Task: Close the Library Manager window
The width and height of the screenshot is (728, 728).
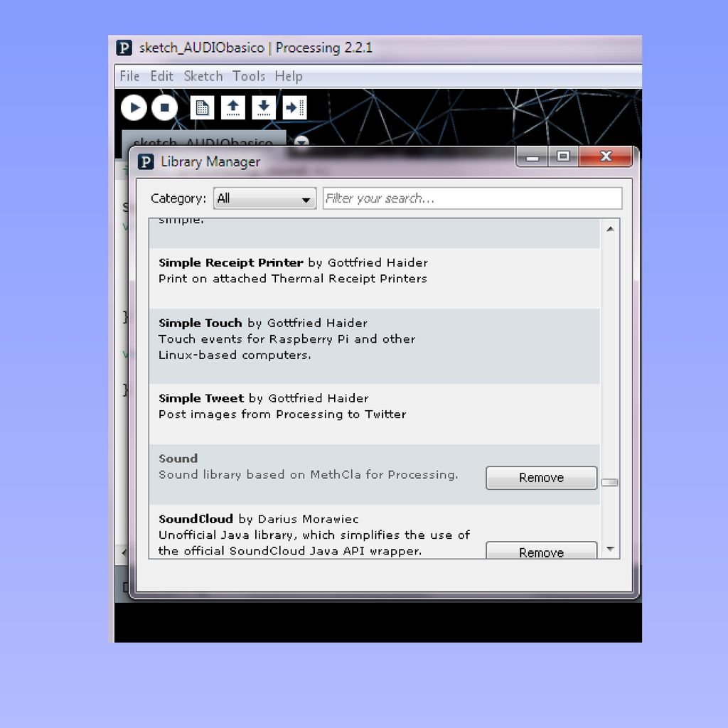Action: (x=606, y=156)
